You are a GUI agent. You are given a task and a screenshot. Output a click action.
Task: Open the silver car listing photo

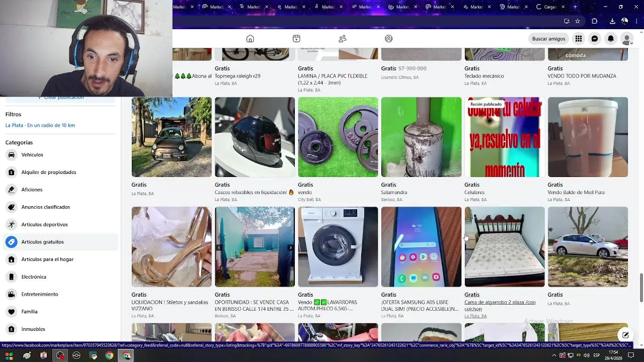[588, 247]
